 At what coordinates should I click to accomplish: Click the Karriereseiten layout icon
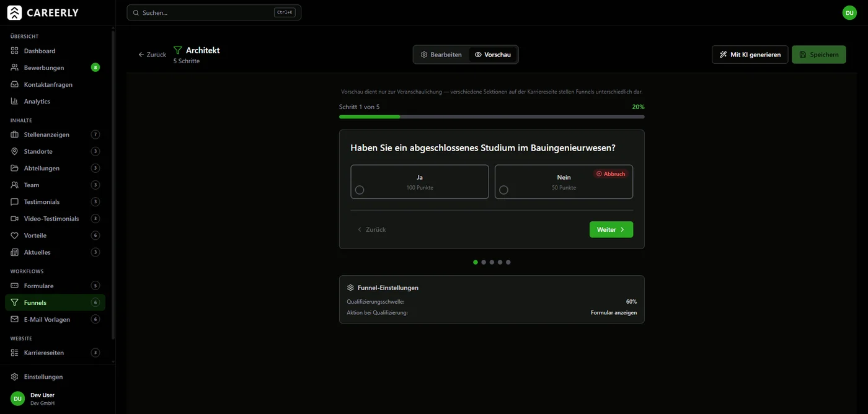[x=14, y=353]
